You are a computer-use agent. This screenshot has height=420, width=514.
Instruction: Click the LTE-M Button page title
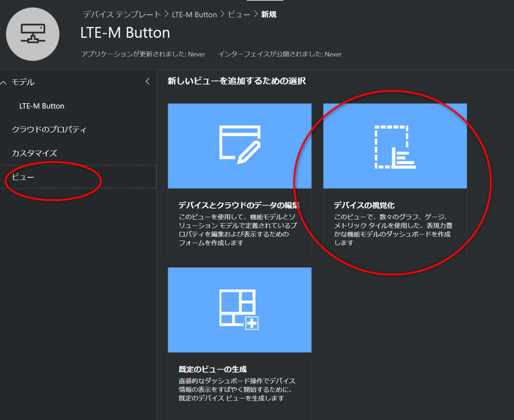point(125,33)
